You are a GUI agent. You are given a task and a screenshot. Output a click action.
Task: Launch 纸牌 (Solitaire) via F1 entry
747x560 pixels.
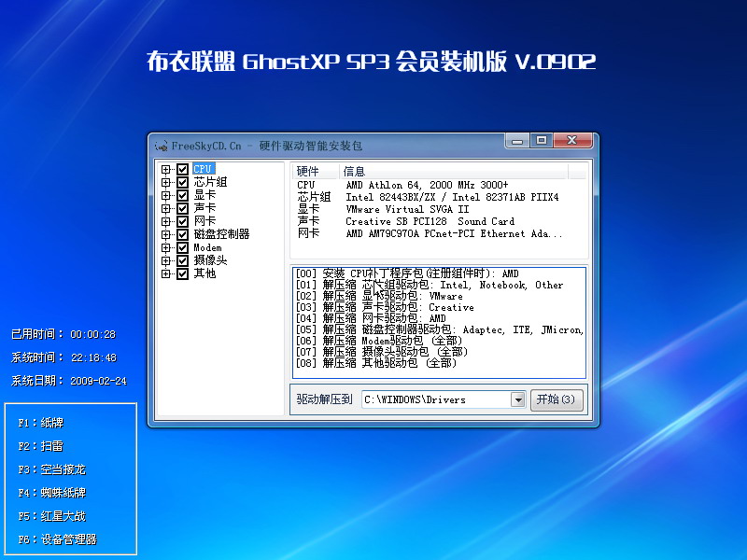(x=42, y=423)
